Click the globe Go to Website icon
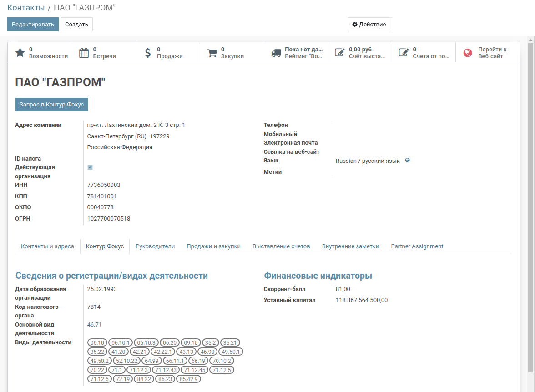Viewport: 535px width, 392px height. [468, 53]
